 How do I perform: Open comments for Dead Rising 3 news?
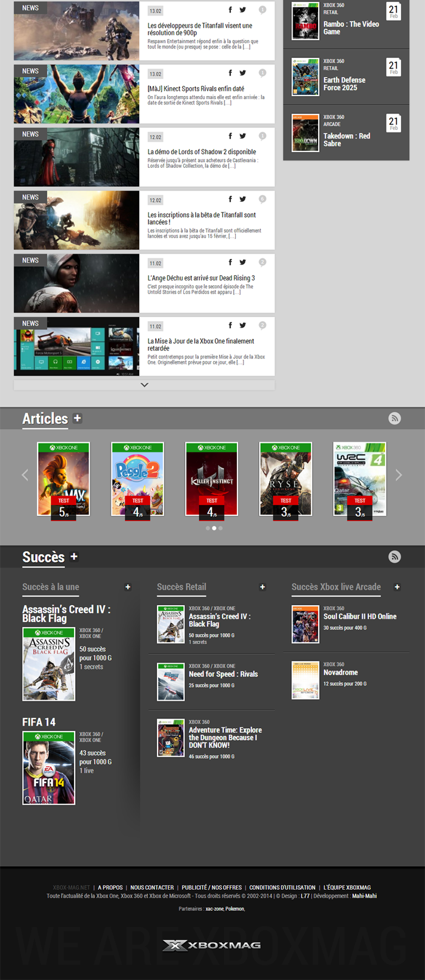(x=262, y=263)
